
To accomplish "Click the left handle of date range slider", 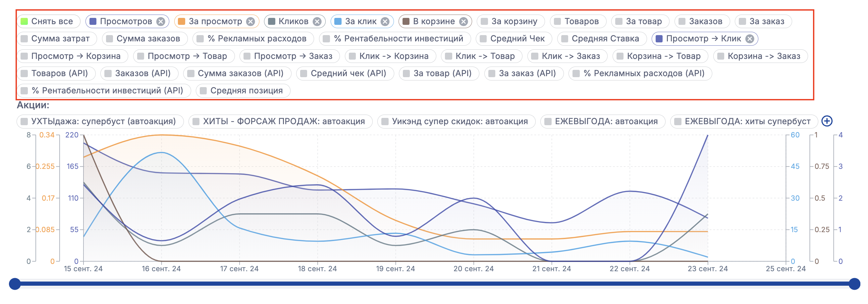I will pos(15,284).
